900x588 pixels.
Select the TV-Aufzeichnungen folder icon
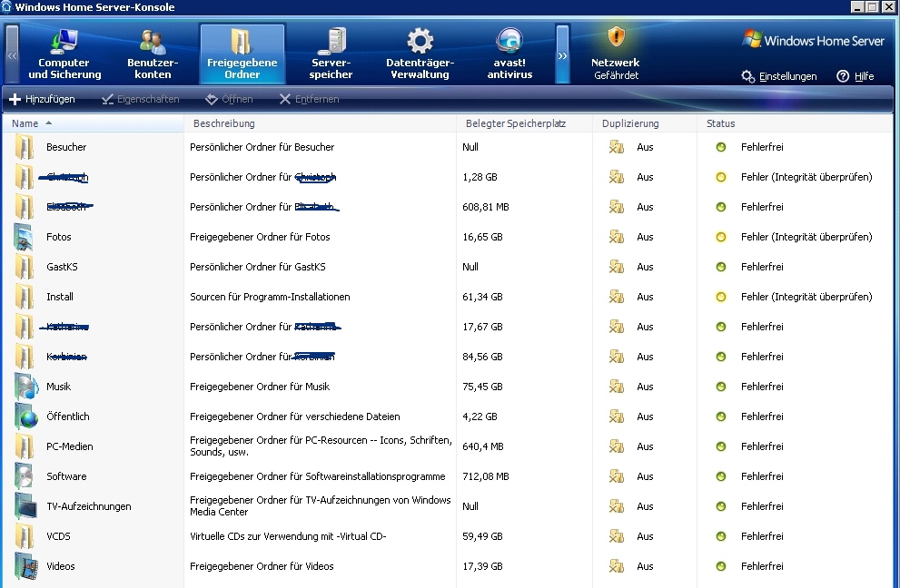pos(25,506)
